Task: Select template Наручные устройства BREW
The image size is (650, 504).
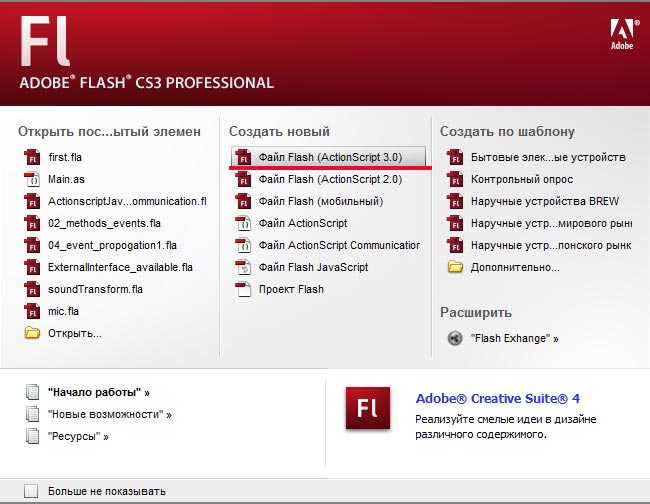Action: click(x=545, y=201)
